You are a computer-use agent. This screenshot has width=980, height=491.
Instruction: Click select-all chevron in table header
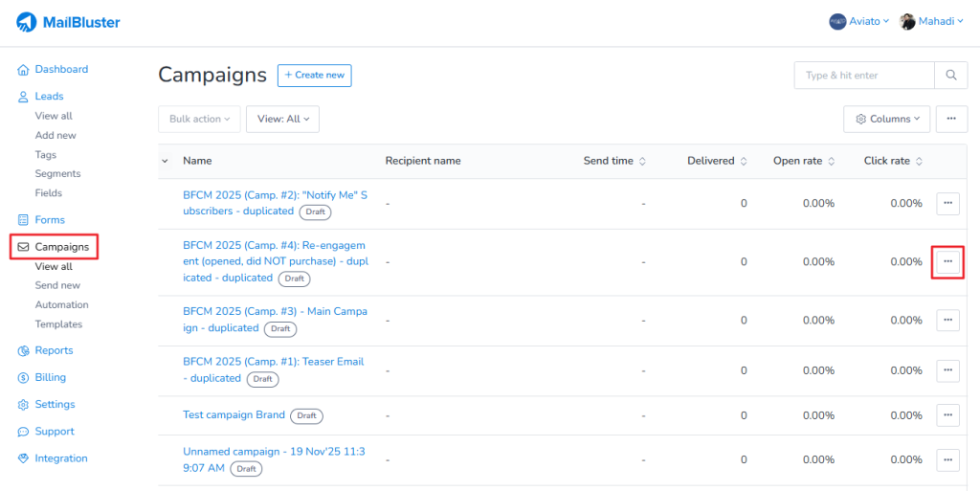(x=165, y=161)
